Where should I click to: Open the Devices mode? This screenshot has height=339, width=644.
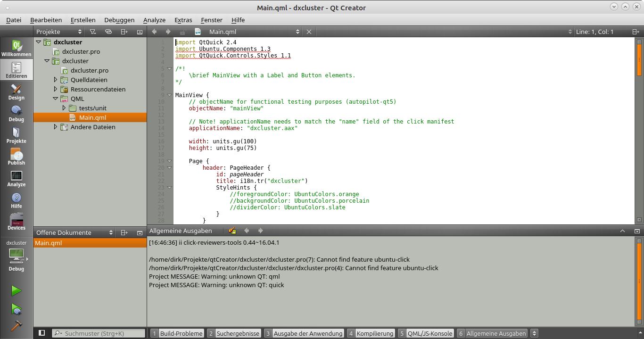17,222
